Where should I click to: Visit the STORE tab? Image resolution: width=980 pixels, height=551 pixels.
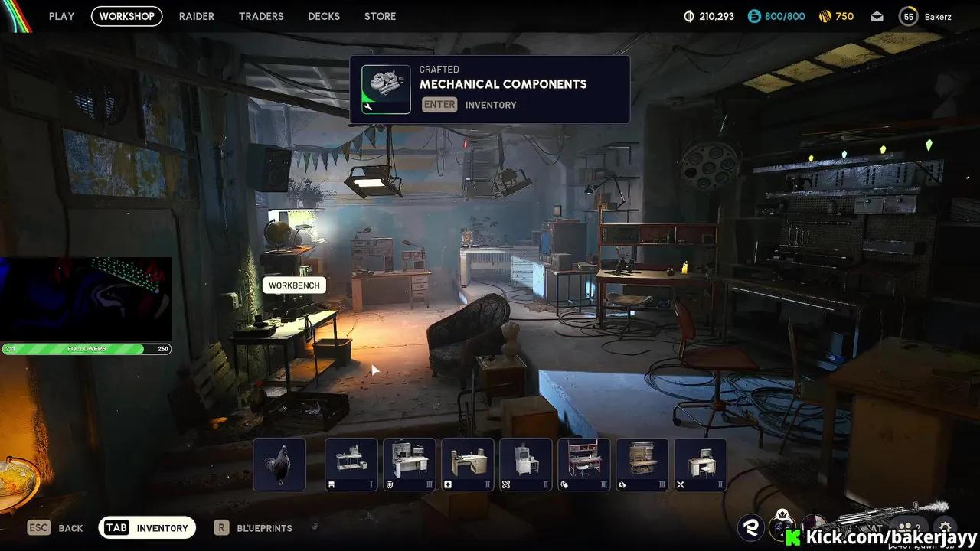click(381, 16)
